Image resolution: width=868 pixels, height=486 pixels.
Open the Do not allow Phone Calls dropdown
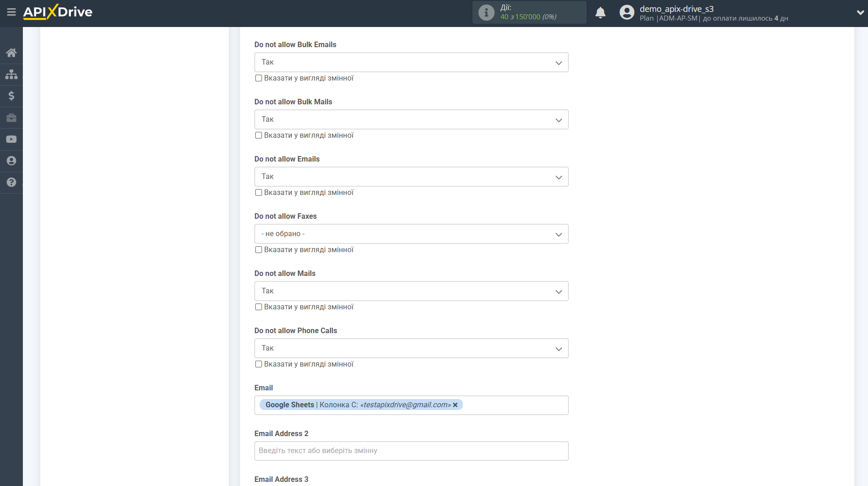(x=411, y=348)
